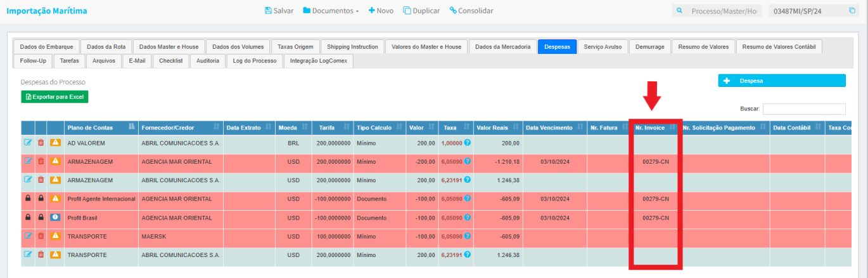Click the Consolidar toolbar action
This screenshot has height=278, width=868.
tap(471, 11)
